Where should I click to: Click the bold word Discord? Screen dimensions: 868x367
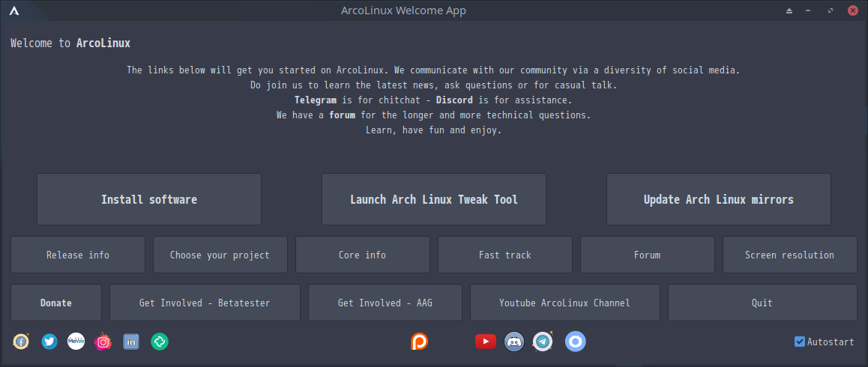point(454,100)
